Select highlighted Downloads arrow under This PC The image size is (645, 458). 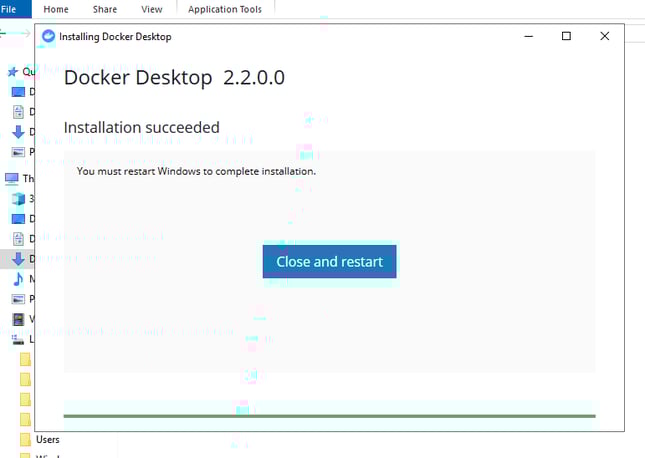coord(18,258)
